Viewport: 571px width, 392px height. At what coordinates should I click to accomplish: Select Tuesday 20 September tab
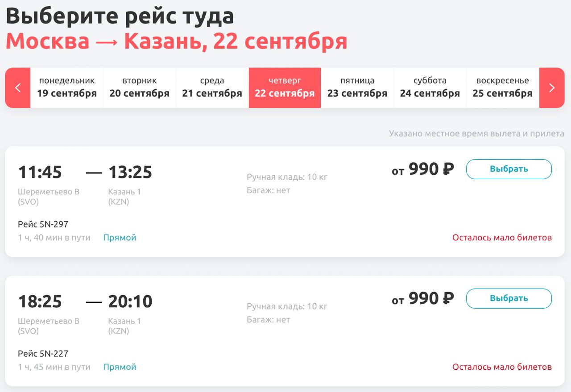pos(140,88)
